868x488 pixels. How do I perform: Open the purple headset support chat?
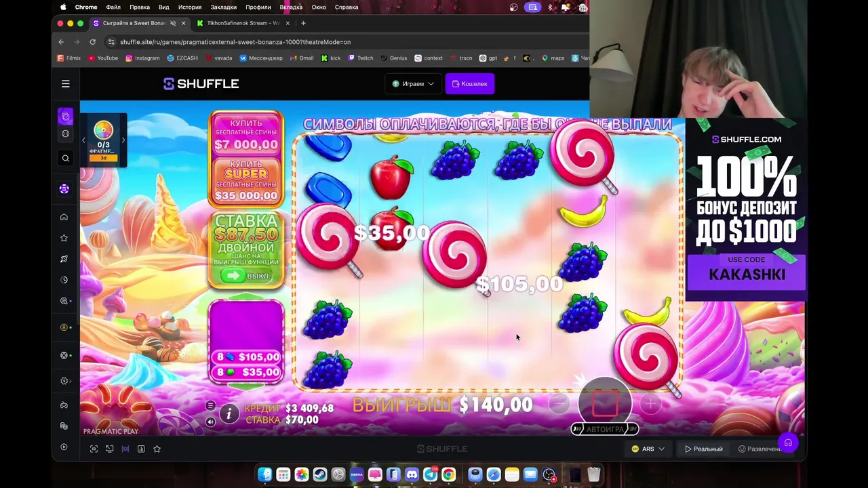pos(788,443)
